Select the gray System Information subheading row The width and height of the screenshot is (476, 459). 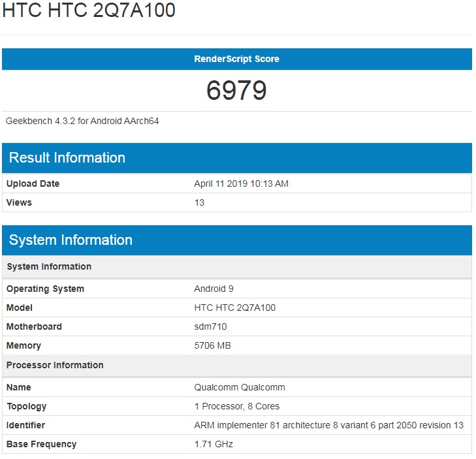[x=49, y=266]
